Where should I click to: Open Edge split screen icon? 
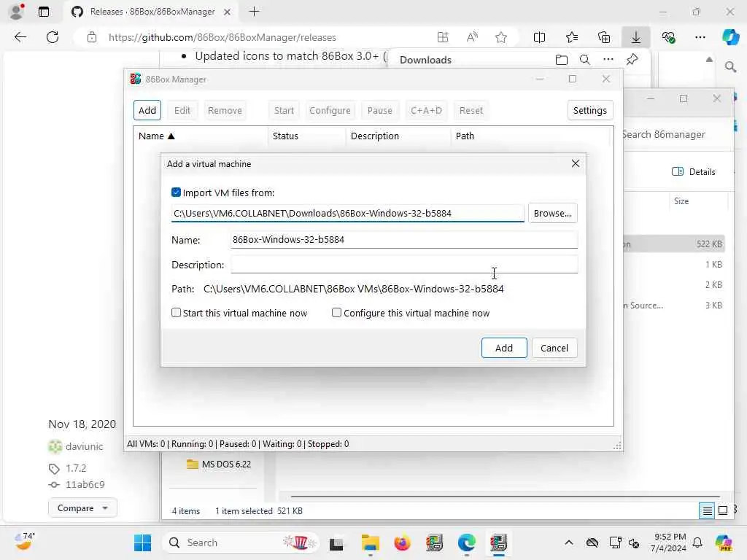point(539,37)
